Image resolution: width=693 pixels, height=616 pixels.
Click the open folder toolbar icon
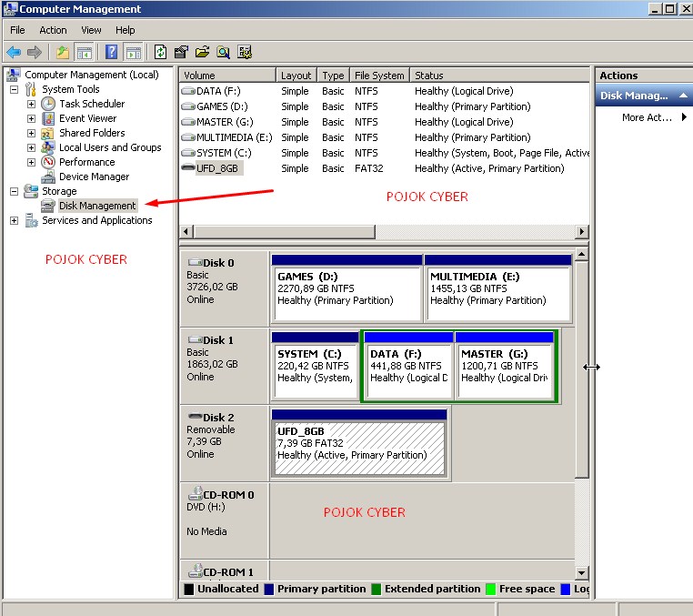pos(203,52)
